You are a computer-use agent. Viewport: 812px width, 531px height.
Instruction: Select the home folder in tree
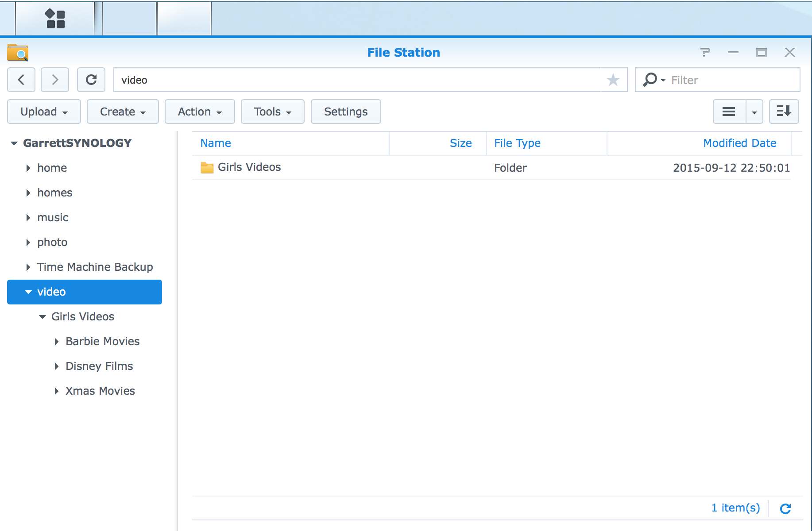52,168
